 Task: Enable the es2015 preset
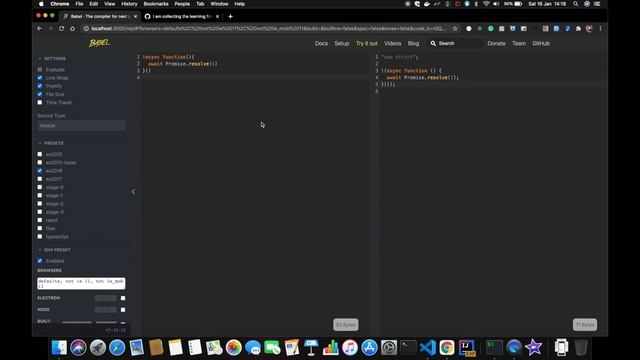point(40,154)
